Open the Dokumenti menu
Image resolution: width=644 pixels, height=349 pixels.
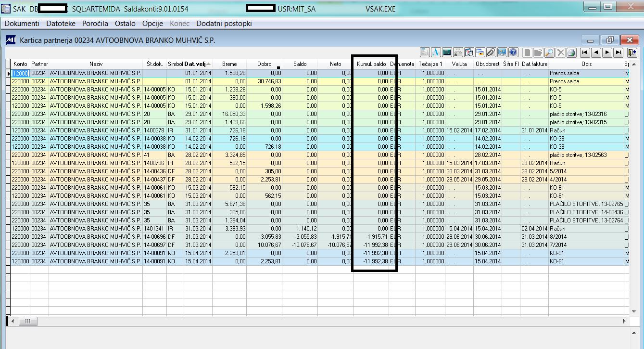[22, 24]
